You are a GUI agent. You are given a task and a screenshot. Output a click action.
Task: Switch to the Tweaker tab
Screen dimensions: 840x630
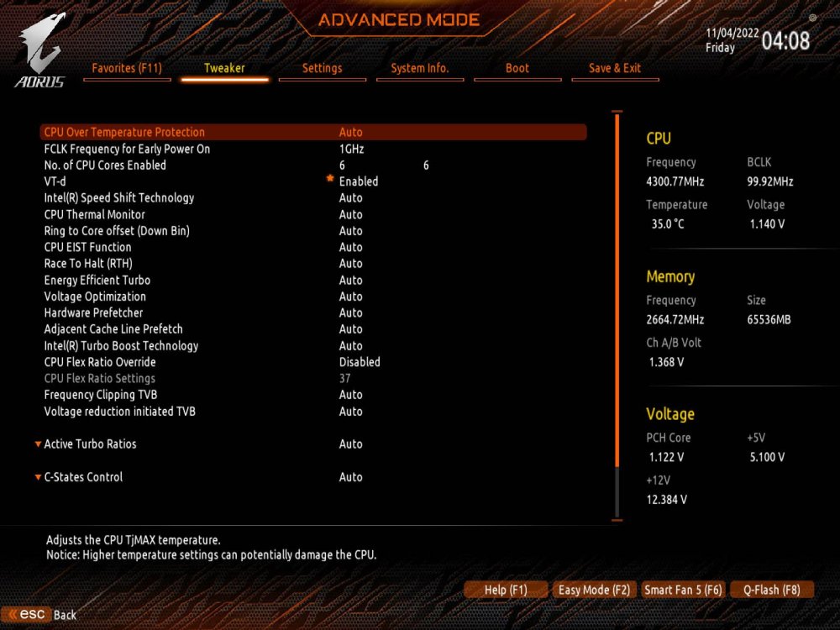[224, 69]
